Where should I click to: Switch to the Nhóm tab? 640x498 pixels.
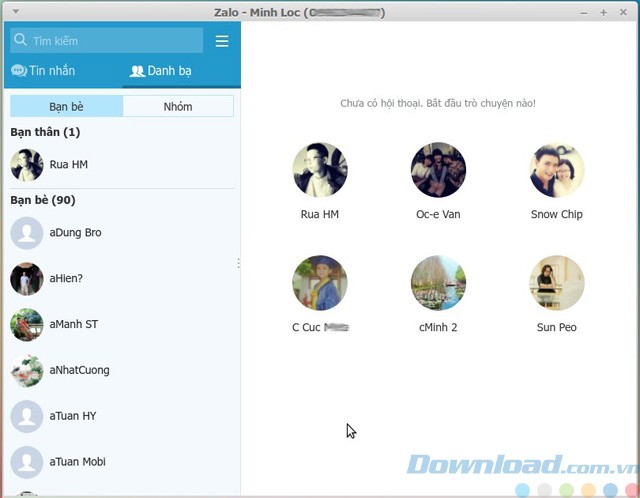point(178,106)
